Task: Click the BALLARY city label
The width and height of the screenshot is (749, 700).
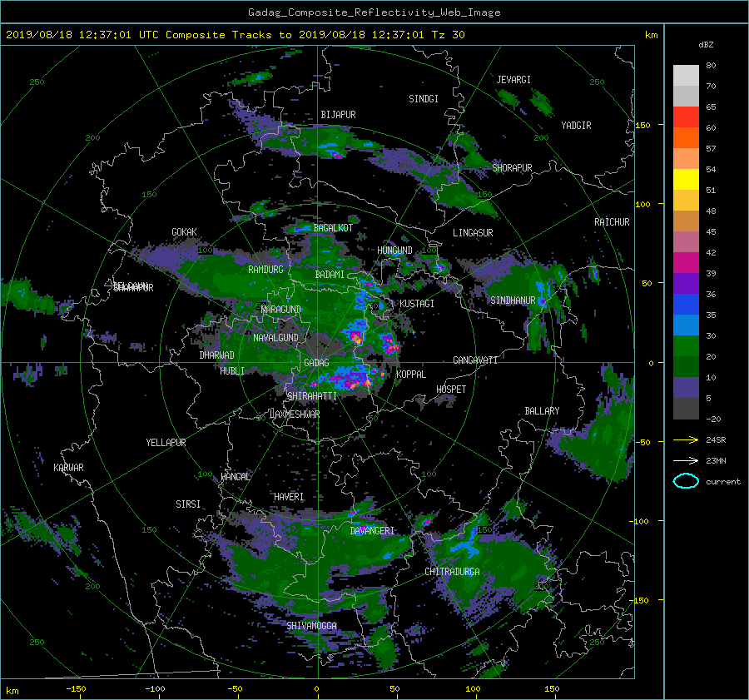Action: click(542, 411)
